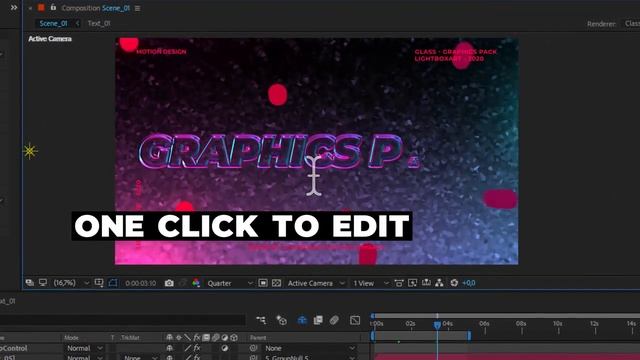
Task: Click the Active Camera view label
Action: coord(50,39)
